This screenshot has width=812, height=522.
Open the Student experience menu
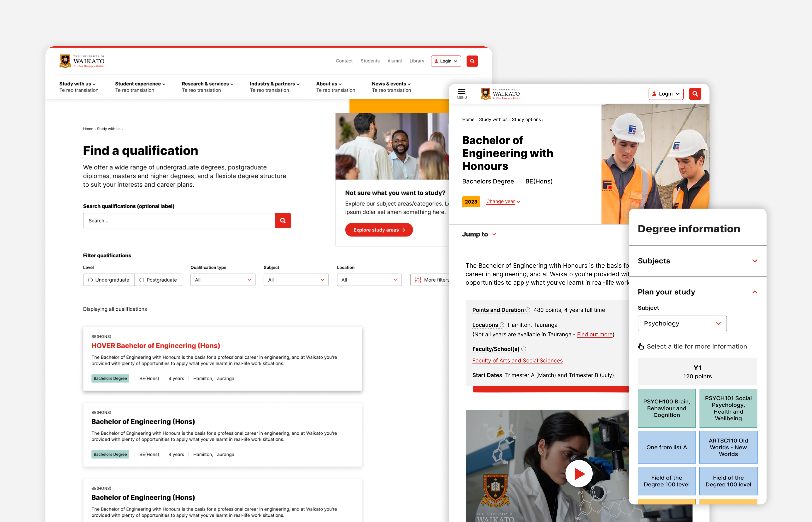pos(140,84)
